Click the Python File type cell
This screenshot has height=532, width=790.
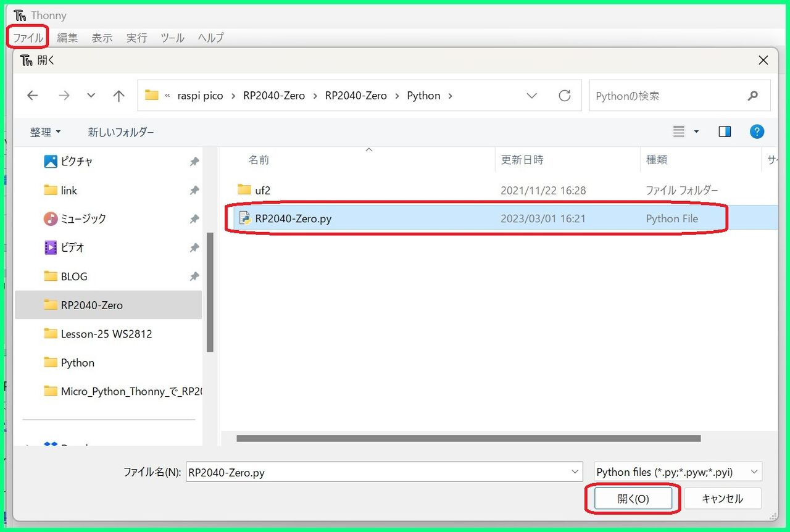672,219
